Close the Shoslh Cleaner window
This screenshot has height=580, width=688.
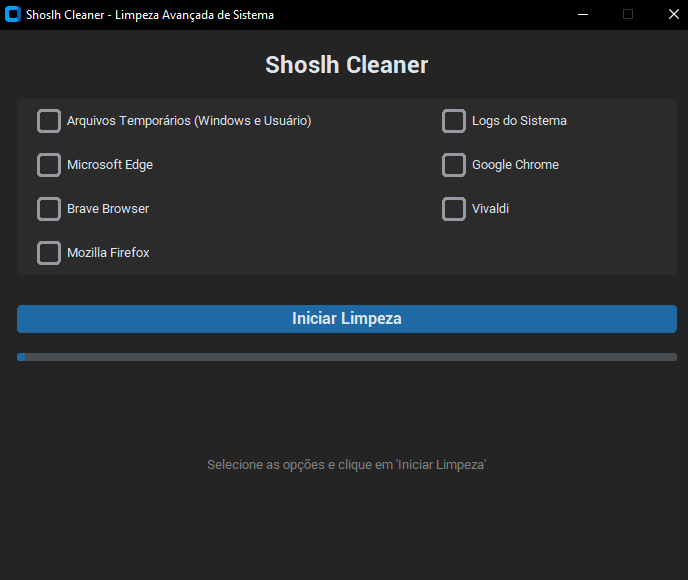674,14
